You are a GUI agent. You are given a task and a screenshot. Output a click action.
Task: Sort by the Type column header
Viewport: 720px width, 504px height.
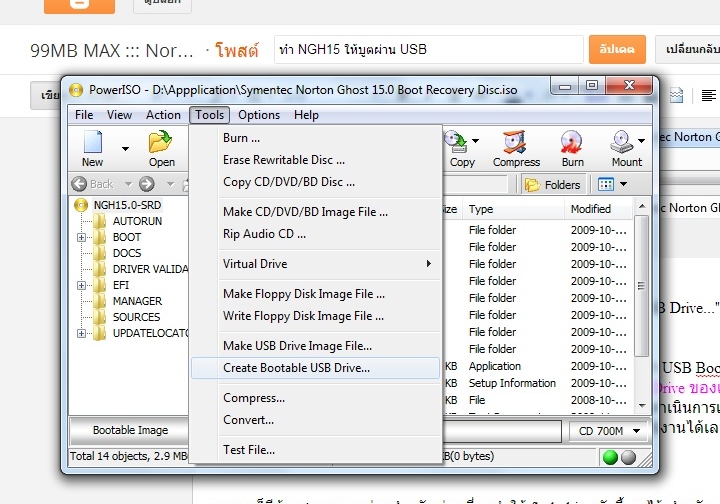click(x=513, y=209)
